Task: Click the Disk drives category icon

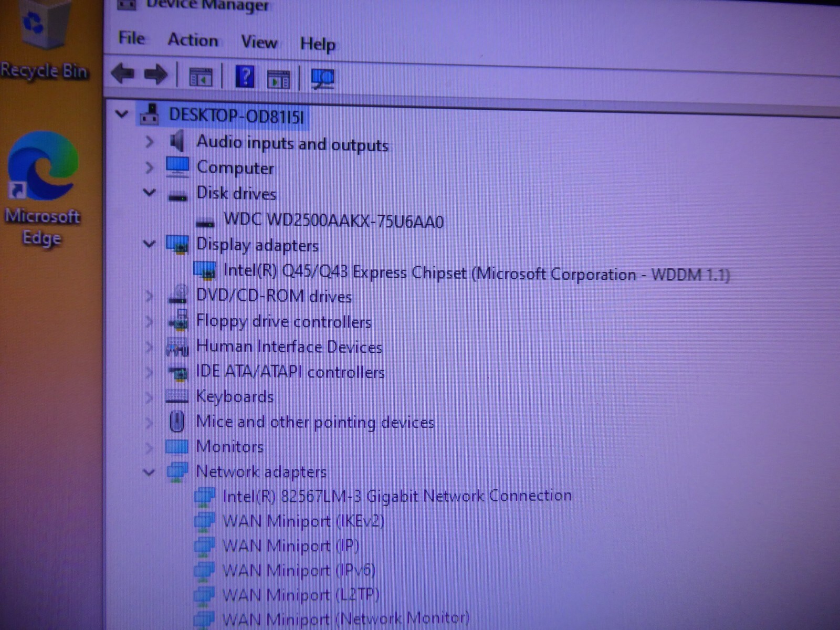Action: point(177,196)
